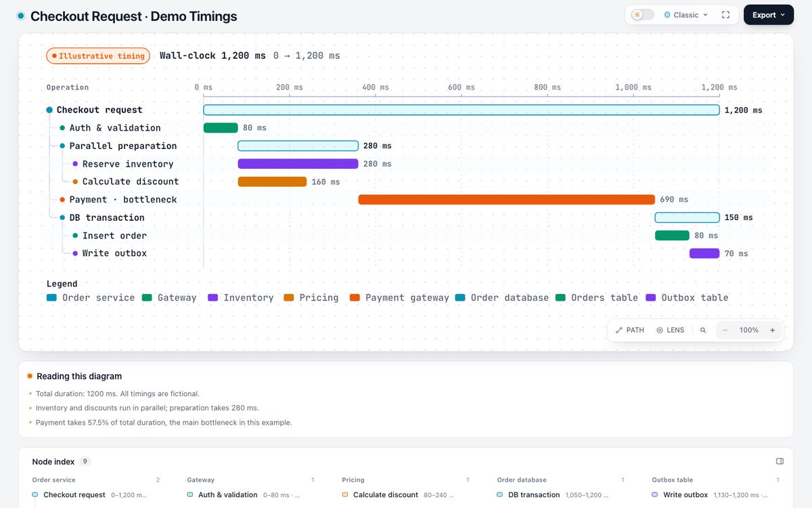The height and width of the screenshot is (508, 812).
Task: Zoom in with the plus button
Action: click(773, 331)
